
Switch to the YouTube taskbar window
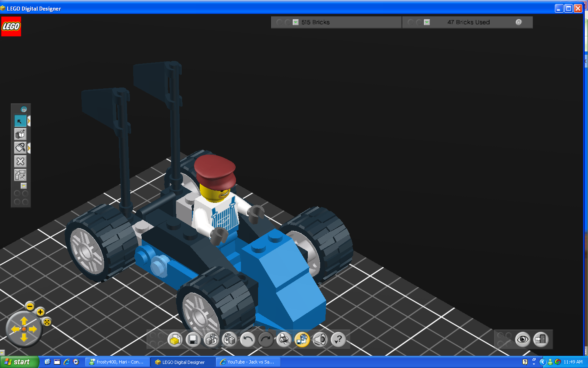248,362
